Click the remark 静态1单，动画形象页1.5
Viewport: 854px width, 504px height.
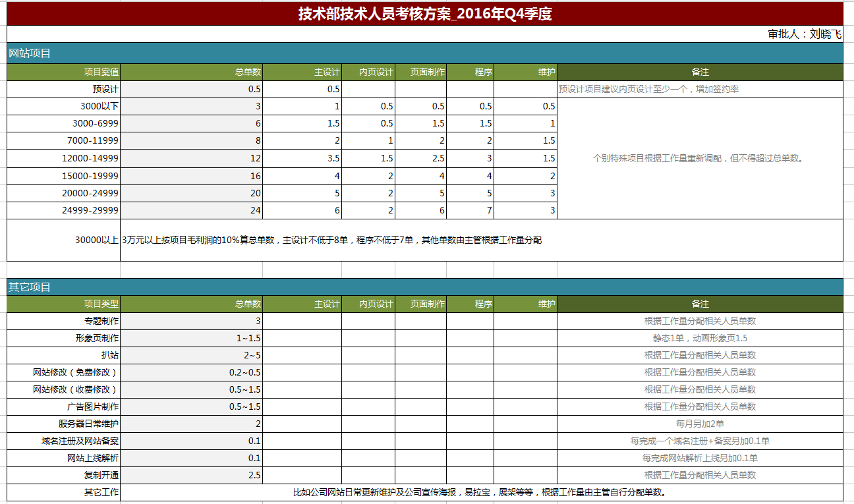[x=700, y=339]
